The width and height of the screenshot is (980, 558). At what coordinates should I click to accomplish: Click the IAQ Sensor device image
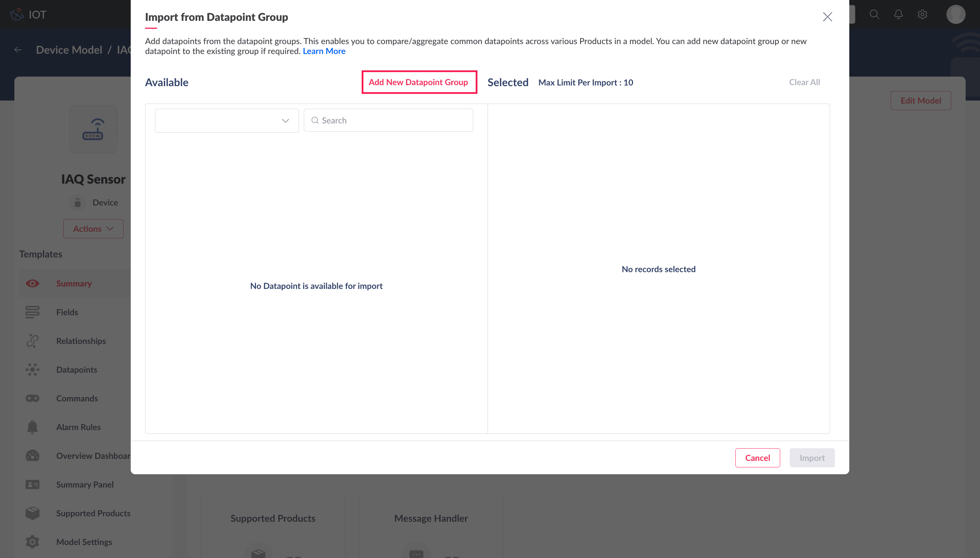coord(93,129)
